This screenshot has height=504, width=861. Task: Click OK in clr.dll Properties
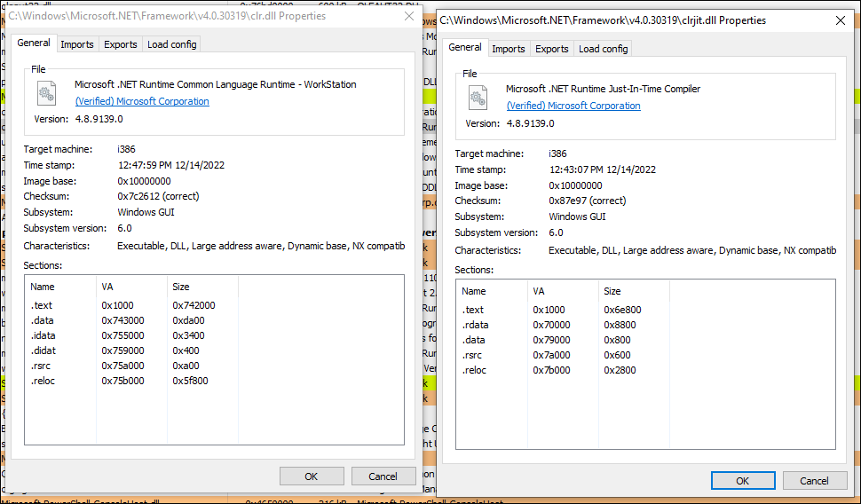pyautogui.click(x=312, y=476)
